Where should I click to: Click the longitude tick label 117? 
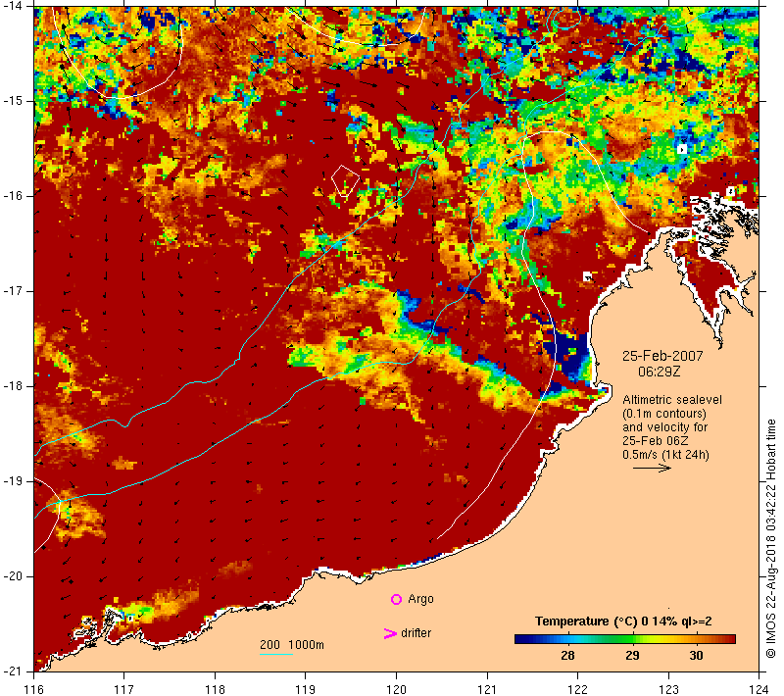(x=124, y=689)
